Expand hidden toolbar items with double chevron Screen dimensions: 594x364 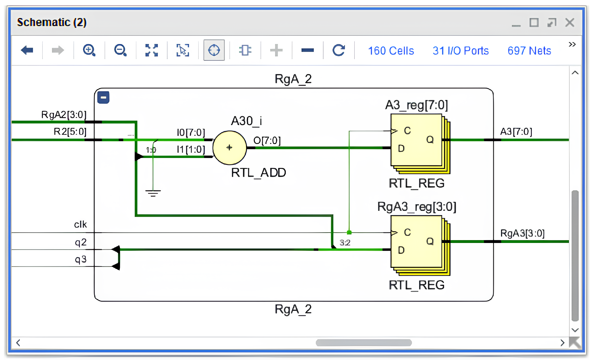click(572, 45)
